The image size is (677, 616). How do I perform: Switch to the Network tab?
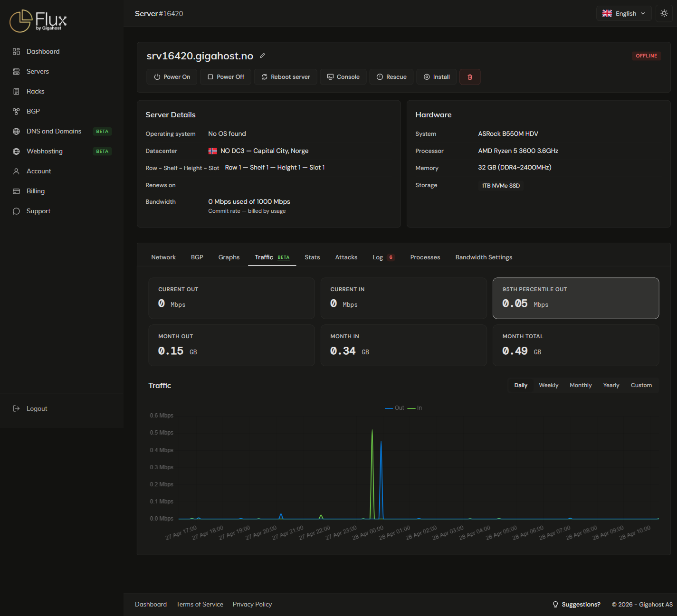pyautogui.click(x=163, y=257)
